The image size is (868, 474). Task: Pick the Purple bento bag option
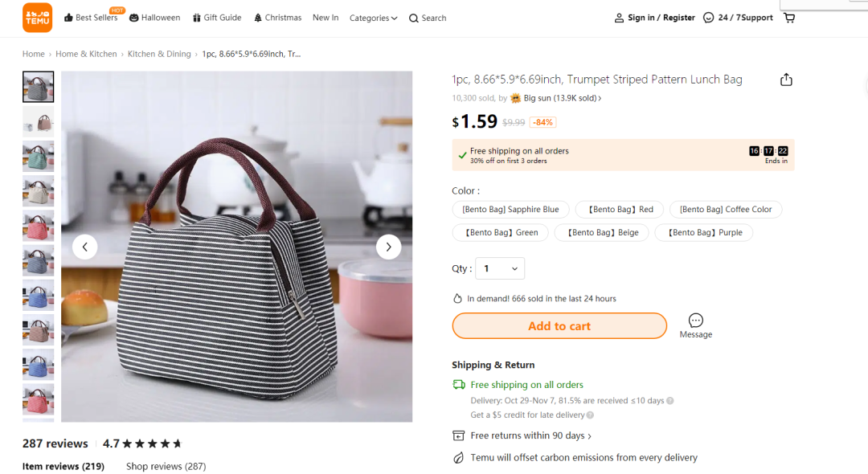(704, 233)
